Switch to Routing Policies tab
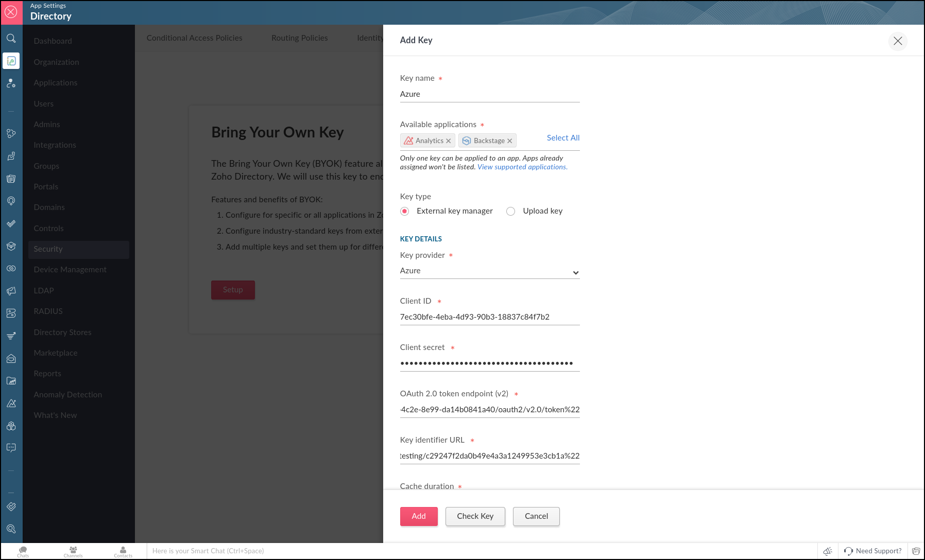 300,38
